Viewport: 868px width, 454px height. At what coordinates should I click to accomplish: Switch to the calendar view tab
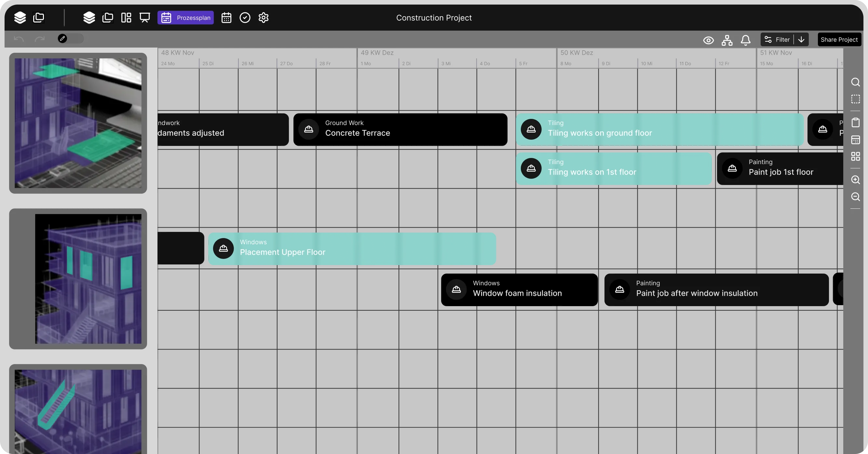pyautogui.click(x=226, y=18)
